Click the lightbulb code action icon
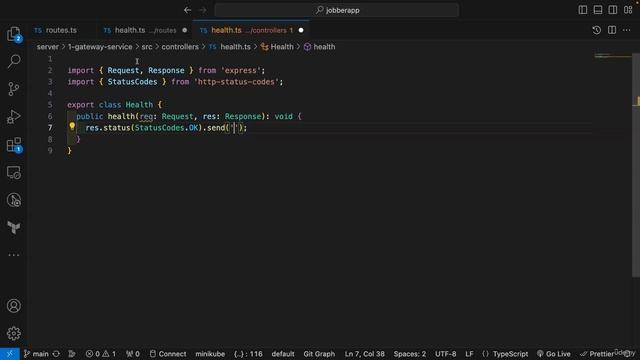The height and width of the screenshot is (360, 640). click(x=72, y=127)
